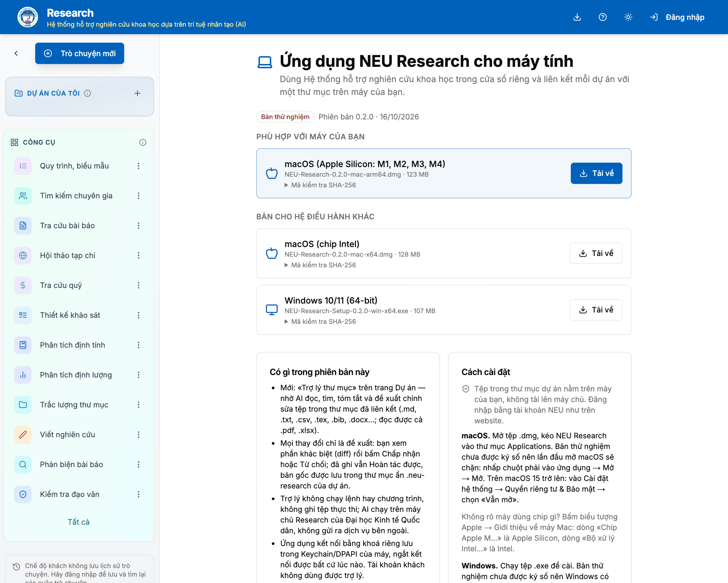
Task: Download the macOS Intel chip build
Action: click(x=596, y=253)
